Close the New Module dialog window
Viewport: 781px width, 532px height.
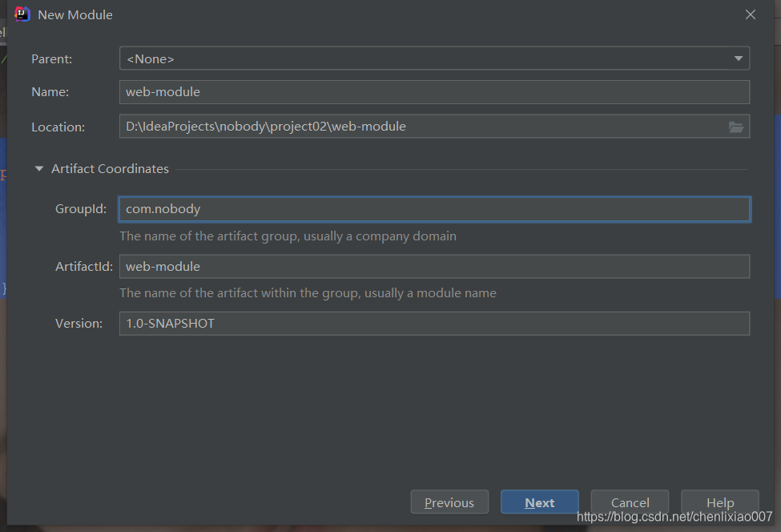[x=750, y=14]
